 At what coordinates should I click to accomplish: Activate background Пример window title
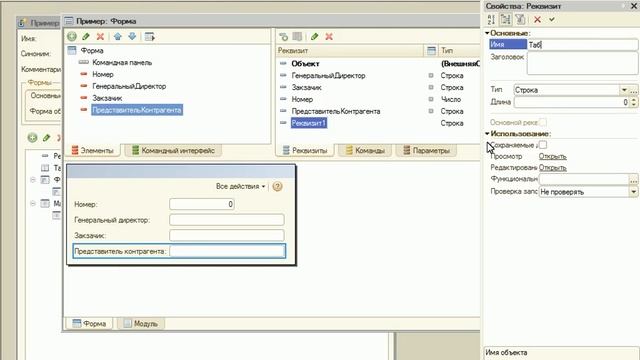coord(40,23)
